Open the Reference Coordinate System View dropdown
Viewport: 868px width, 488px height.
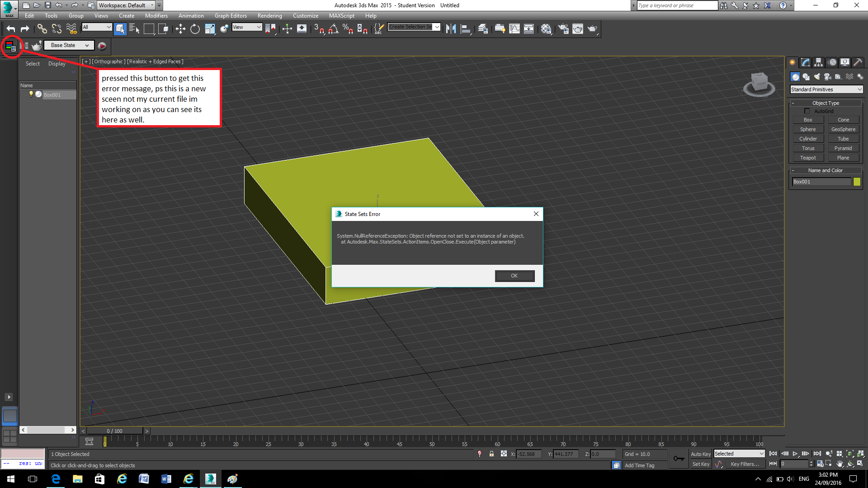pyautogui.click(x=247, y=27)
